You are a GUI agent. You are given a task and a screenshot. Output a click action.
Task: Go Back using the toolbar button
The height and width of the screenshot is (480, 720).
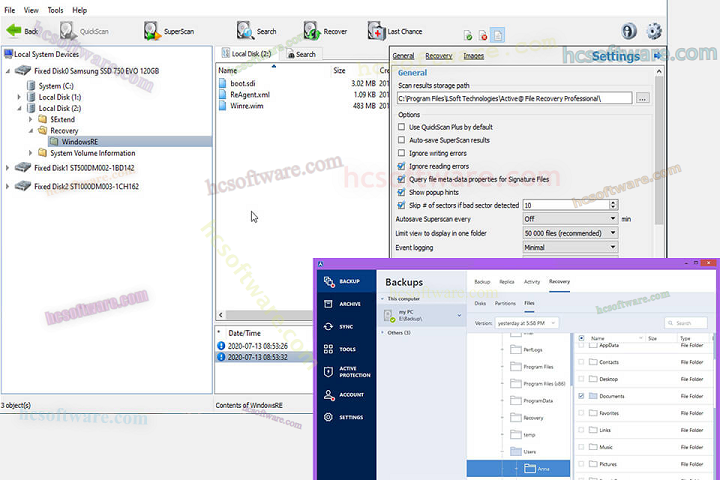22,31
